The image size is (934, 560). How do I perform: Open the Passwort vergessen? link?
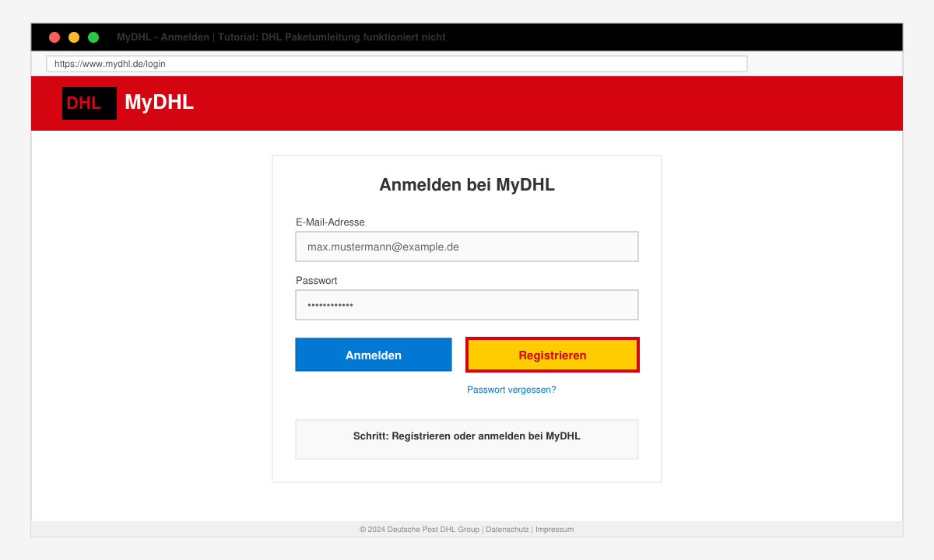point(511,390)
